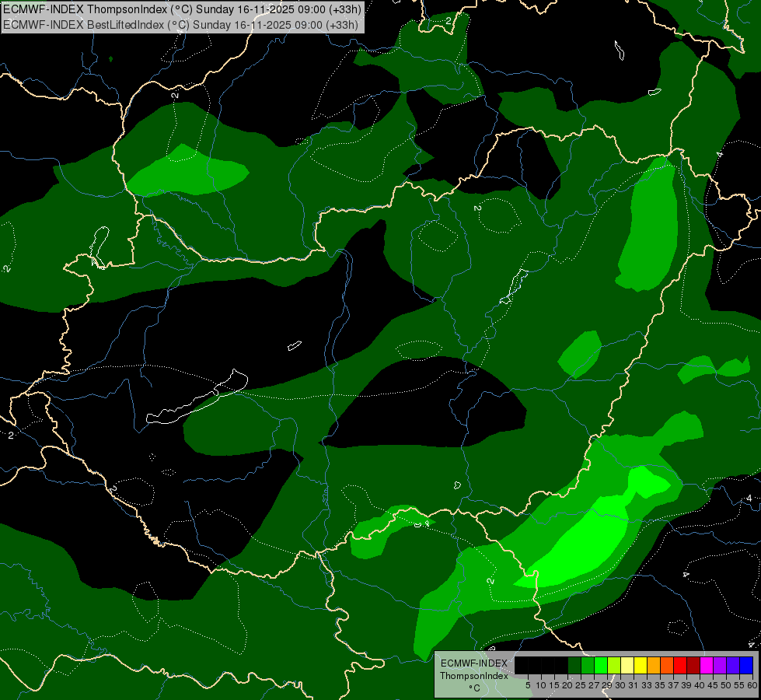Choose the red-orange 35-37 legend swatch
Image resolution: width=761 pixels, height=700 pixels.
pyautogui.click(x=667, y=665)
